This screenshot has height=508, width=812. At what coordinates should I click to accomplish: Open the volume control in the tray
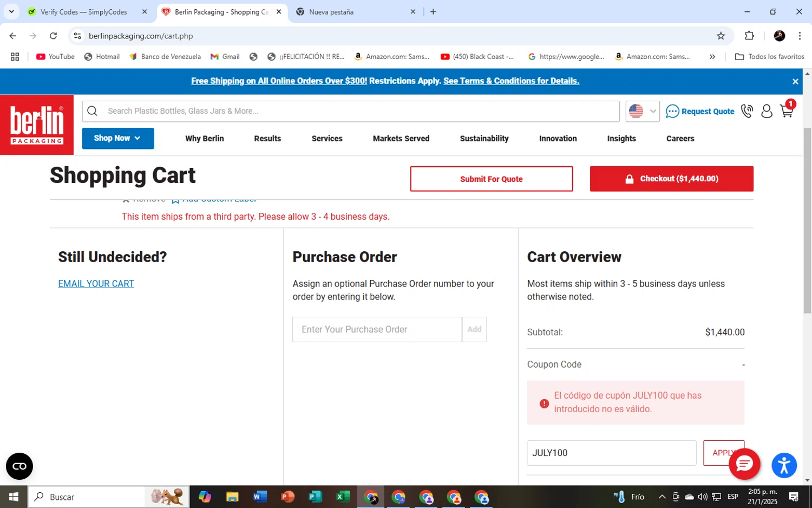click(x=703, y=497)
